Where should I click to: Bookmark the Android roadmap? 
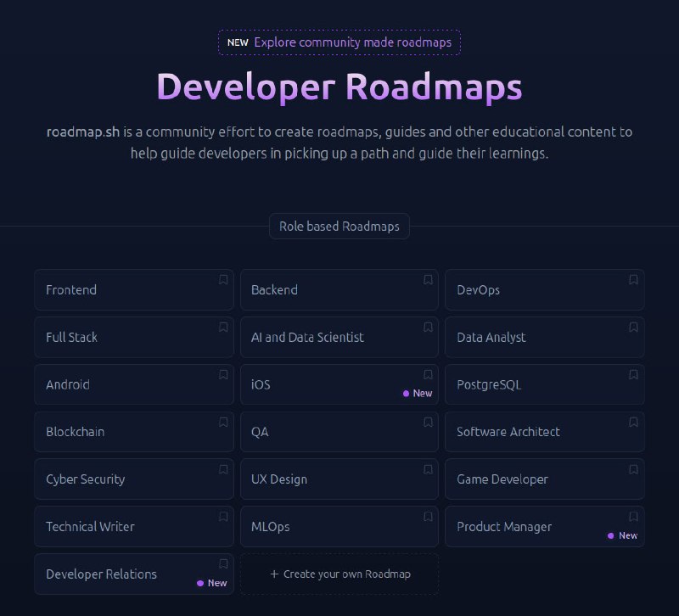click(223, 374)
